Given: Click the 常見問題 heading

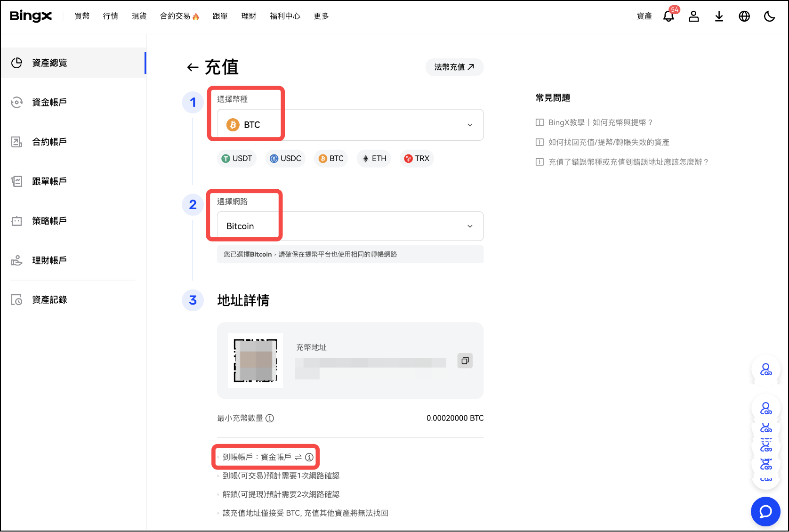Looking at the screenshot, I should click(x=553, y=98).
